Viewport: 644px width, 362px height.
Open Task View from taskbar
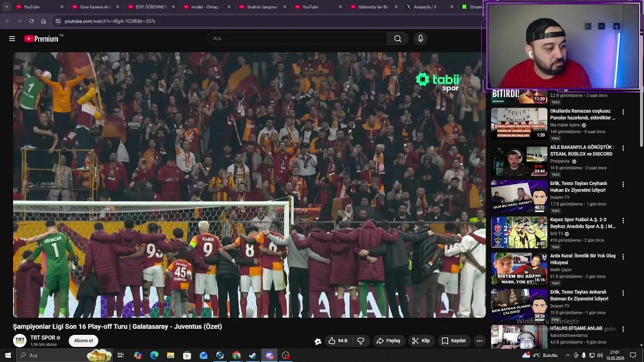121,355
